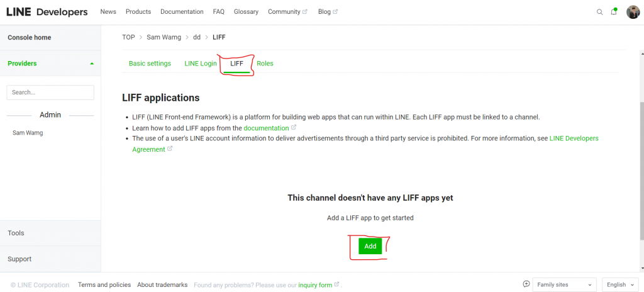Open the search magnifier icon

tap(599, 12)
